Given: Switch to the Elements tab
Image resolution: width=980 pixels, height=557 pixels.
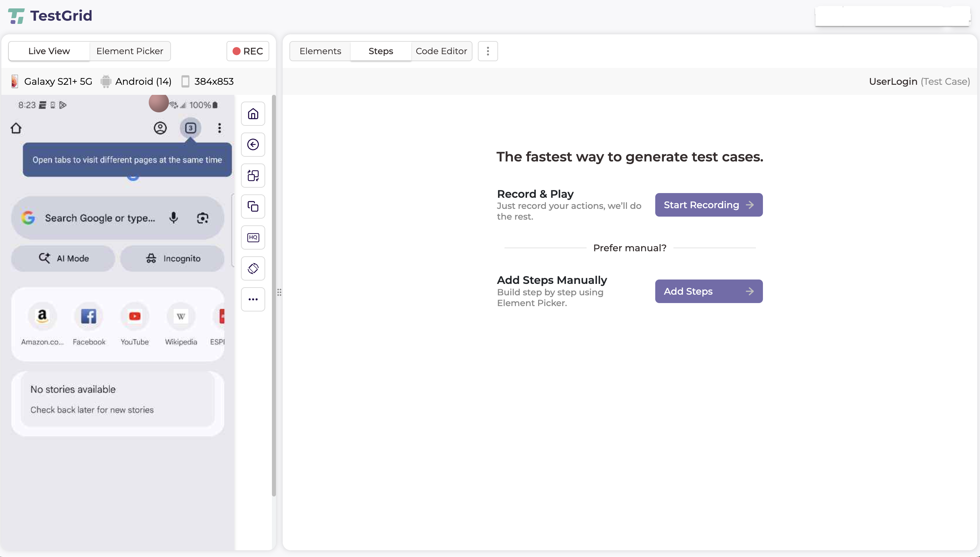Looking at the screenshot, I should [320, 51].
